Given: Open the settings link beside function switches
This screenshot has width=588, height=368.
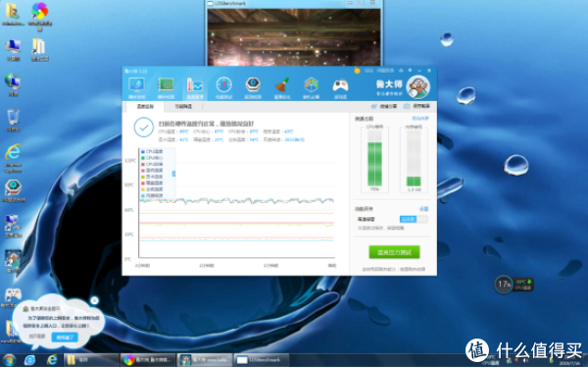Looking at the screenshot, I should point(423,209).
